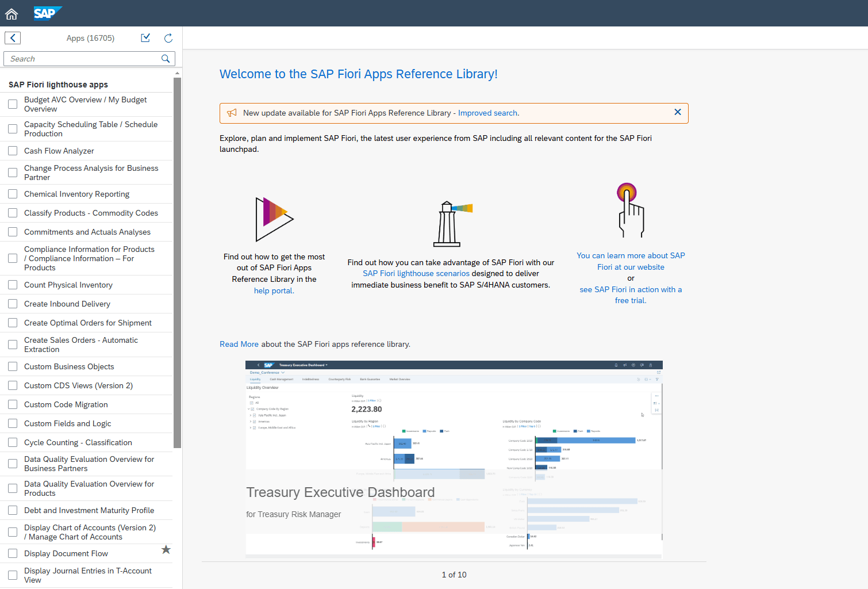Screen dimensions: 868x589
Task: Check Capacity Scheduling Table checkbox
Action: [x=13, y=129]
